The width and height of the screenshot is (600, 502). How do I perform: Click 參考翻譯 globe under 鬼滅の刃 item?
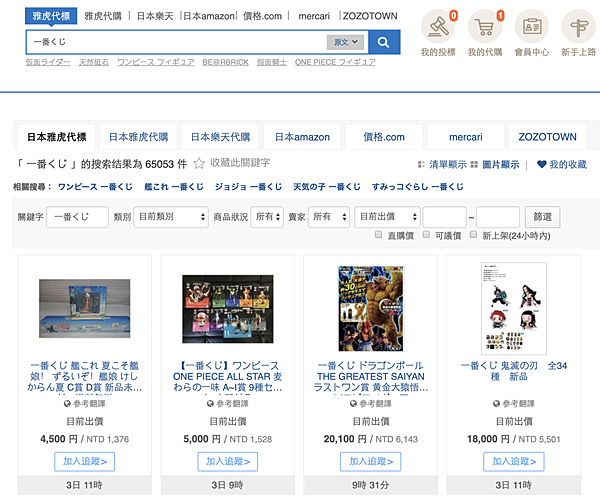coord(496,403)
